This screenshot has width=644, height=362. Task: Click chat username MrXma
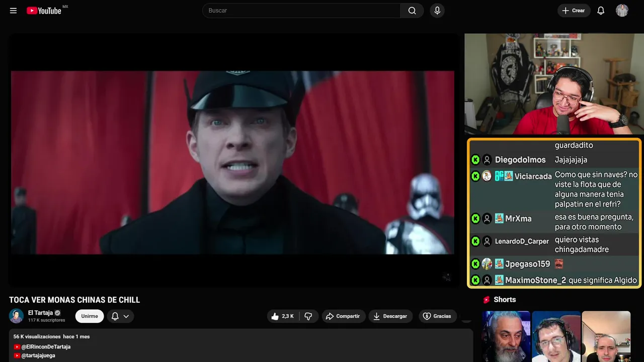tap(518, 219)
